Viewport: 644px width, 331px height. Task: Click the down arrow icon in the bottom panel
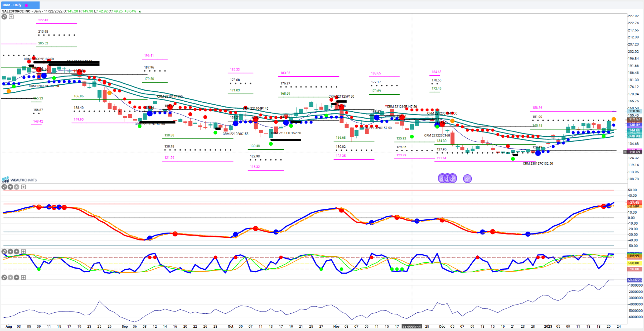point(11,277)
